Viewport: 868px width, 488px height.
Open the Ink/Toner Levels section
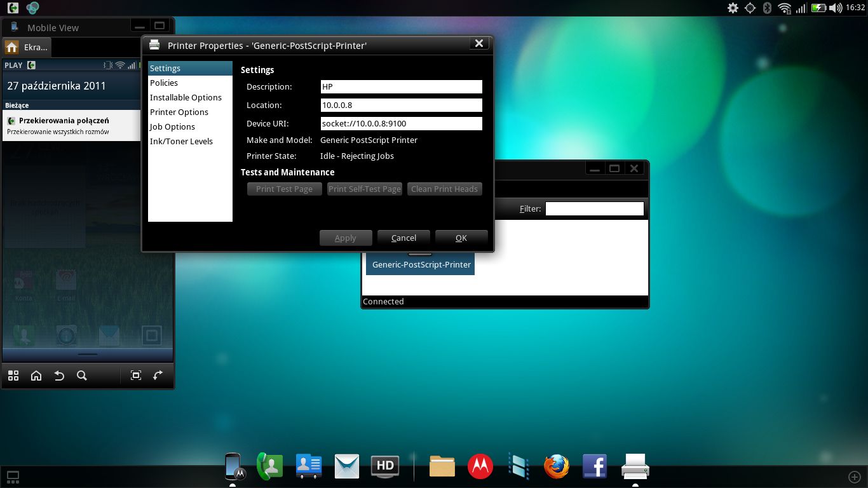tap(181, 142)
